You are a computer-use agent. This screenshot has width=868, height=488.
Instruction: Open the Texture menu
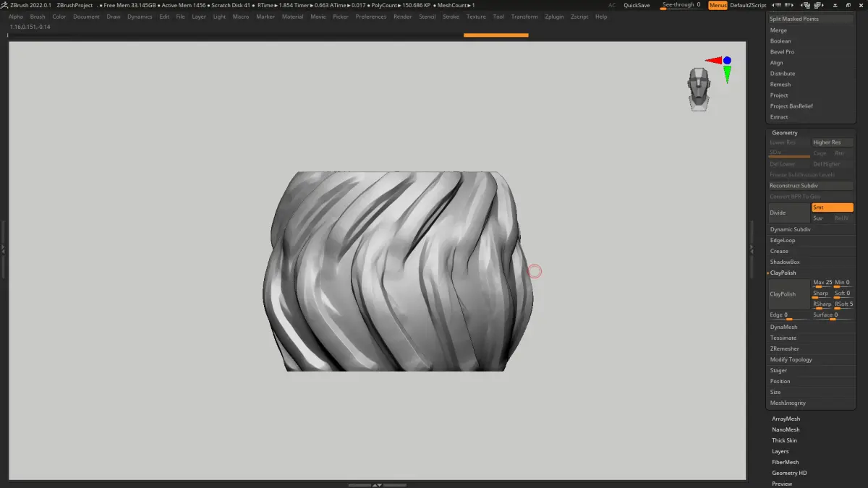coord(476,17)
